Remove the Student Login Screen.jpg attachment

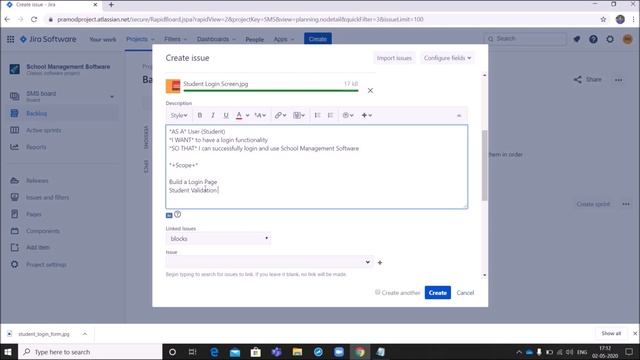pos(370,91)
